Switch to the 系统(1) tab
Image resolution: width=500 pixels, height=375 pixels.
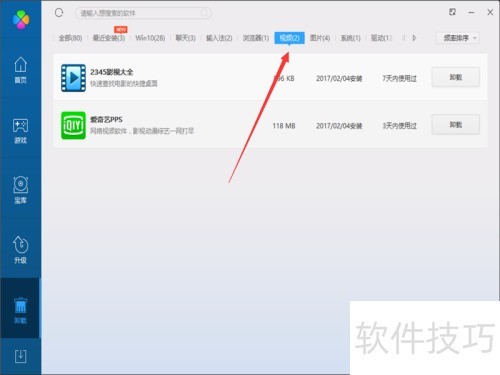[351, 38]
